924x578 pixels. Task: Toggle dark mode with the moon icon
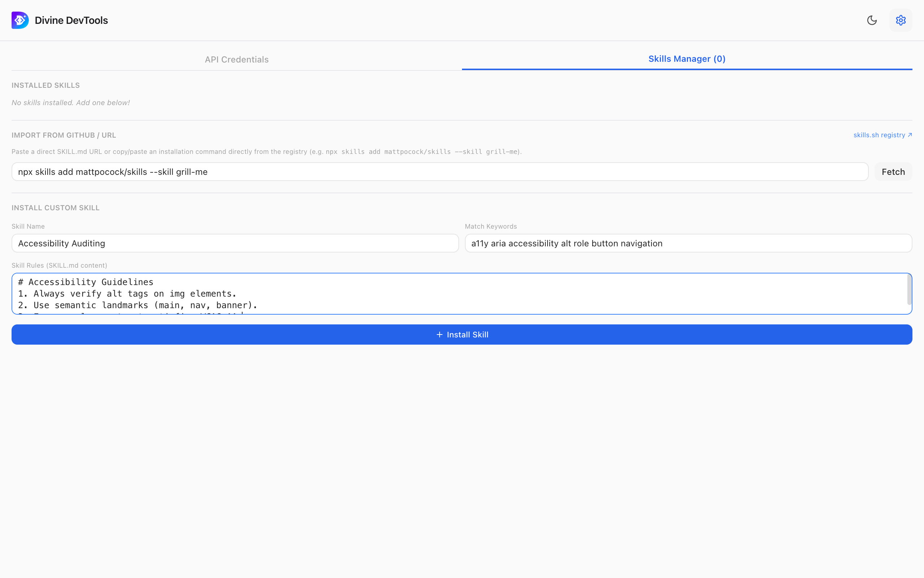(872, 20)
